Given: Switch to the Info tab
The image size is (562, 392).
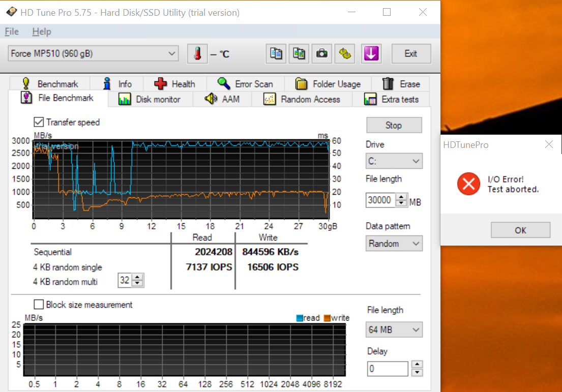Looking at the screenshot, I should click(x=117, y=84).
